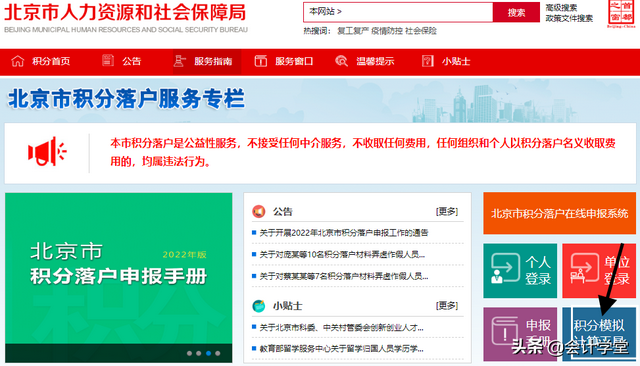Open 小贴士 in the red navigation bar
The height and width of the screenshot is (366, 640).
point(456,61)
